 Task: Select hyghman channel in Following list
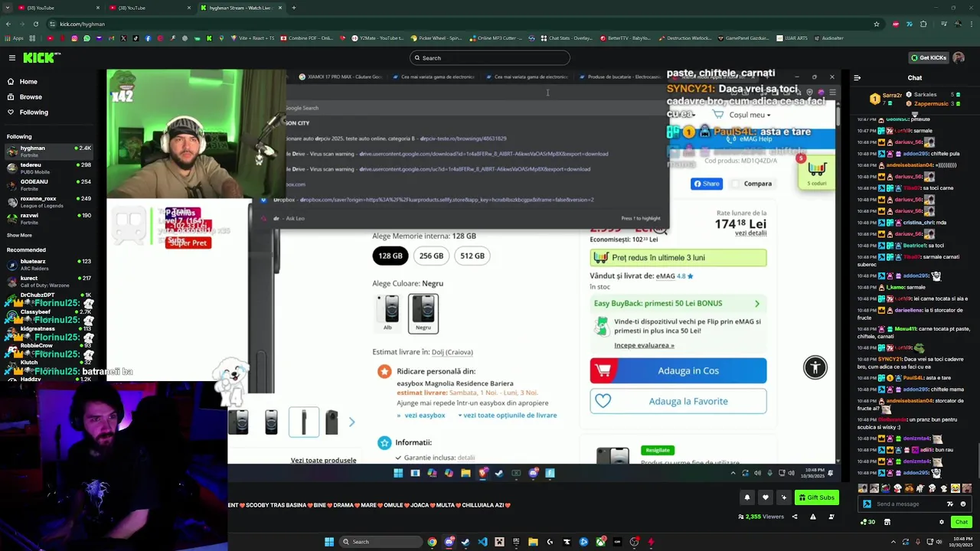click(x=47, y=151)
